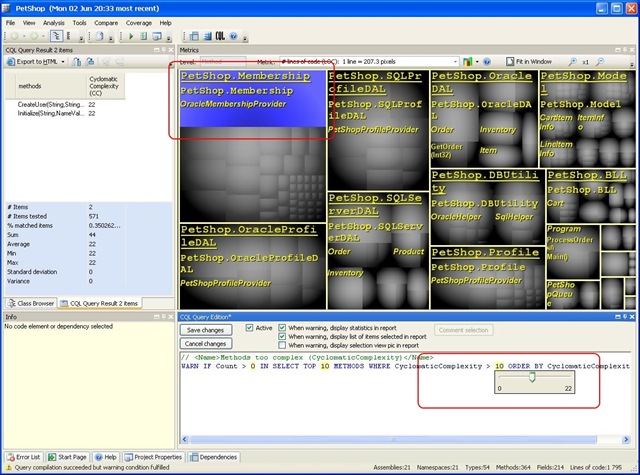Minimize the Metrics panel

tap(618, 50)
